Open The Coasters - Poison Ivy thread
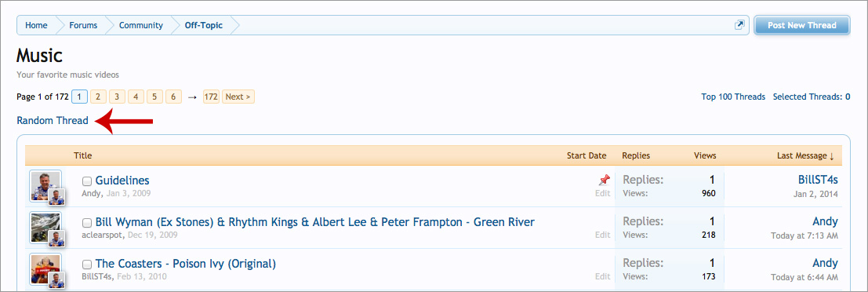Image resolution: width=868 pixels, height=292 pixels. click(186, 263)
